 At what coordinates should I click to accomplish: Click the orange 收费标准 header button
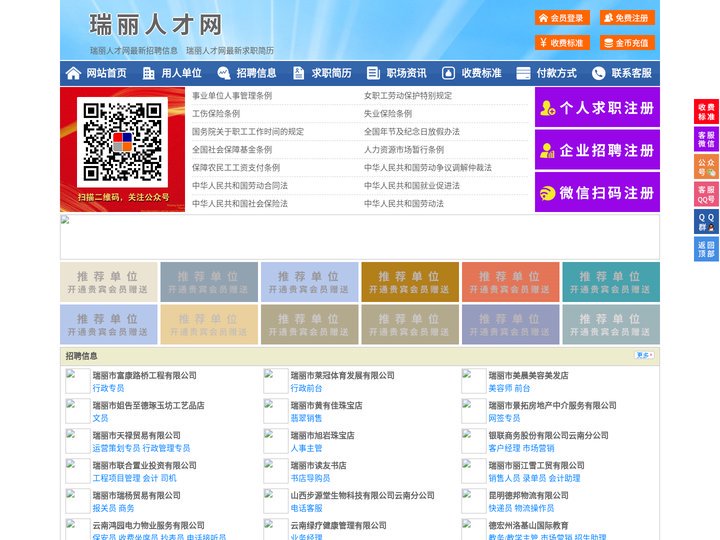pos(562,43)
